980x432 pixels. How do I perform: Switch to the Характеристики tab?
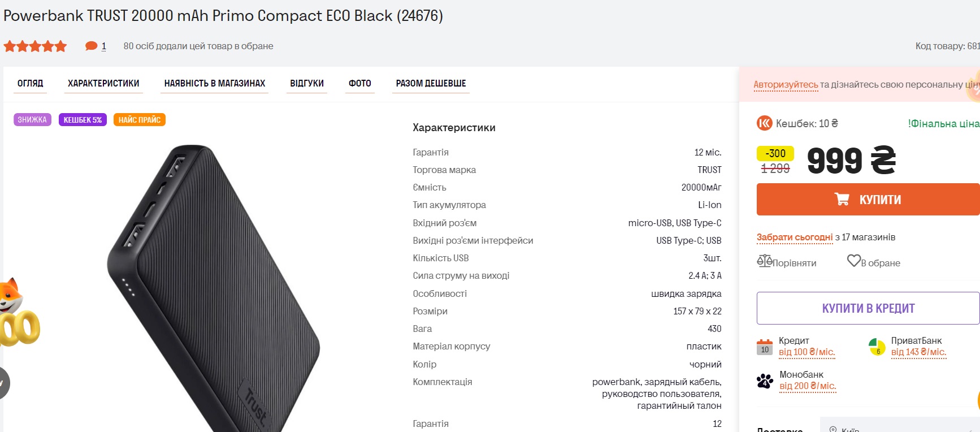pyautogui.click(x=103, y=83)
